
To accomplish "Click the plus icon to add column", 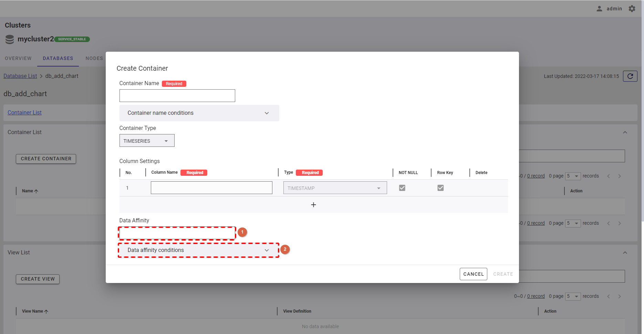I will click(313, 205).
